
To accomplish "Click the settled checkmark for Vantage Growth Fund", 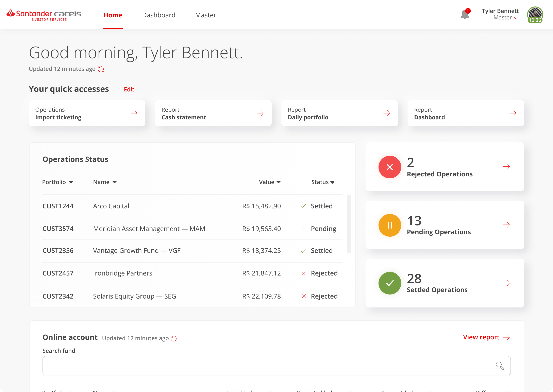I will [304, 251].
